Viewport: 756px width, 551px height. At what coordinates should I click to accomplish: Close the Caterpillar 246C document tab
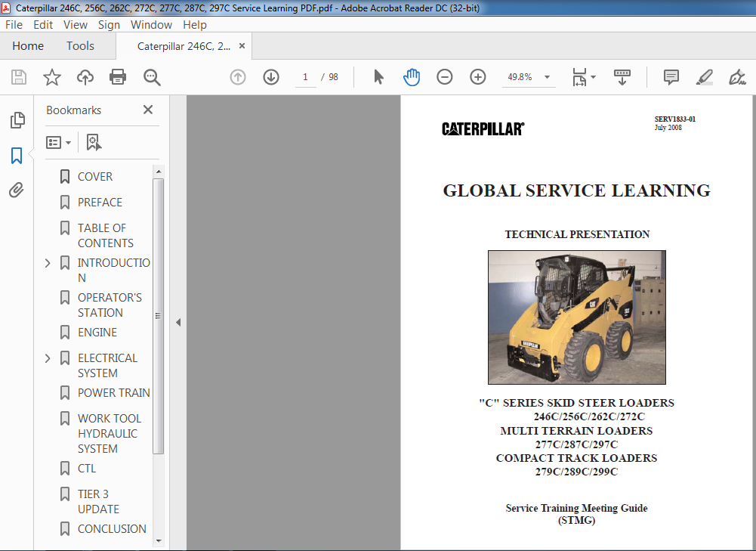242,46
